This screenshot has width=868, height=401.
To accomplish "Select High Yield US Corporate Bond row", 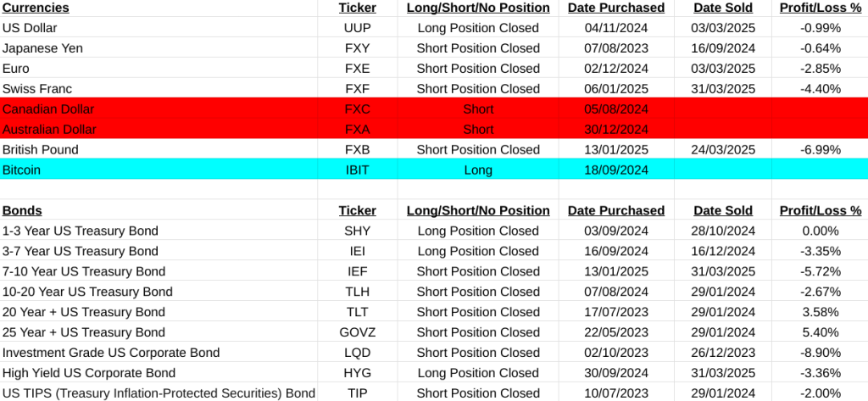I will point(89,373).
